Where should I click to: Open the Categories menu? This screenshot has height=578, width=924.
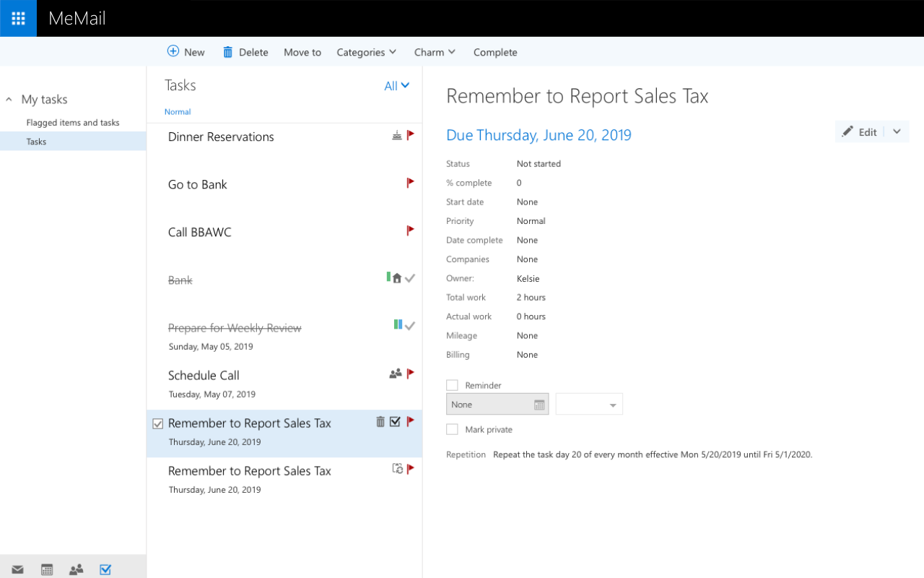click(365, 52)
